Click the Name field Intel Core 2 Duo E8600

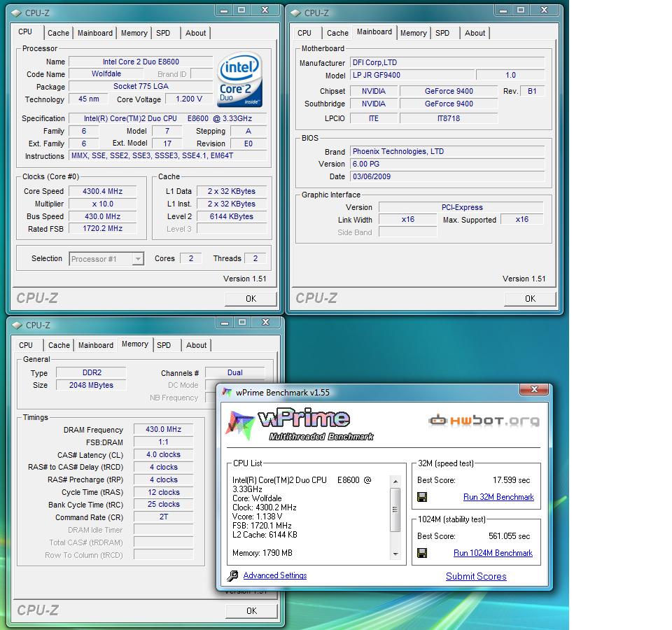(141, 62)
